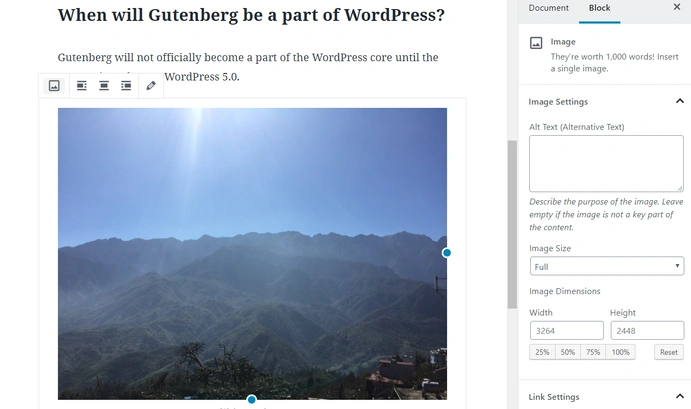Viewport: 691px width, 409px height.
Task: Align image left using toolbar icon
Action: click(x=82, y=86)
